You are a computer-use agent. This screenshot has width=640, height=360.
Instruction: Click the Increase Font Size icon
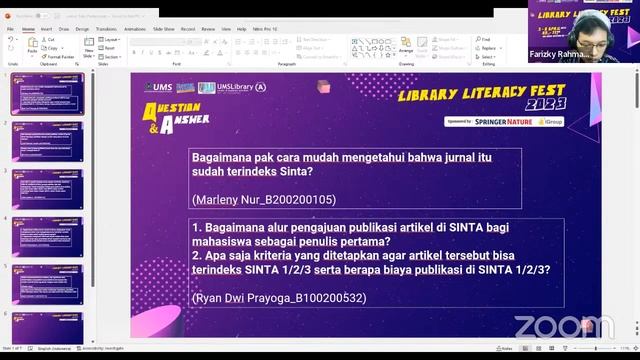pos(207,42)
